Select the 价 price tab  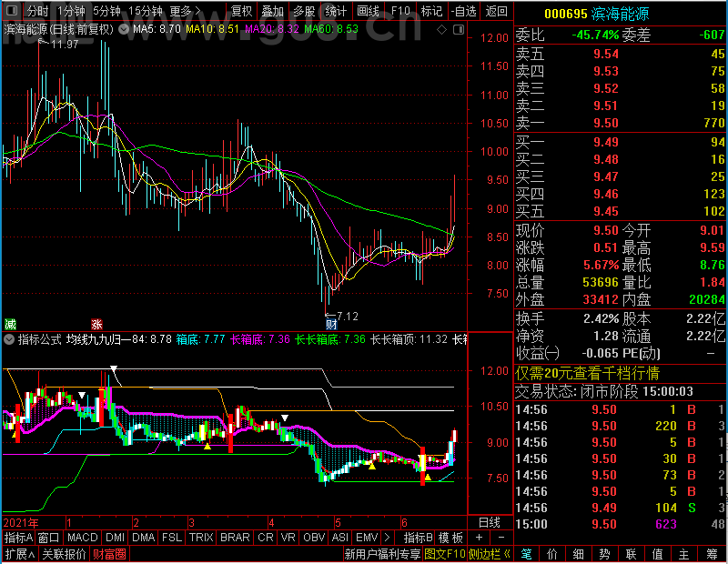(552, 554)
